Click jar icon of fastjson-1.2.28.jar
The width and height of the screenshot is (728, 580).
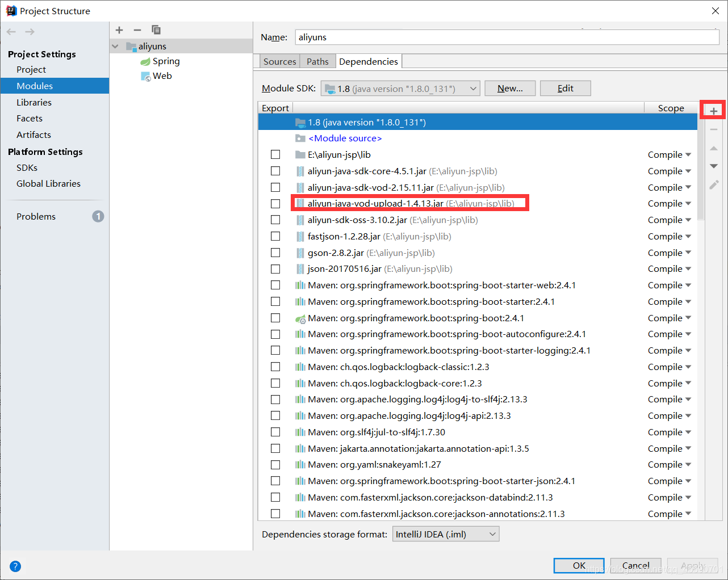pyautogui.click(x=300, y=237)
